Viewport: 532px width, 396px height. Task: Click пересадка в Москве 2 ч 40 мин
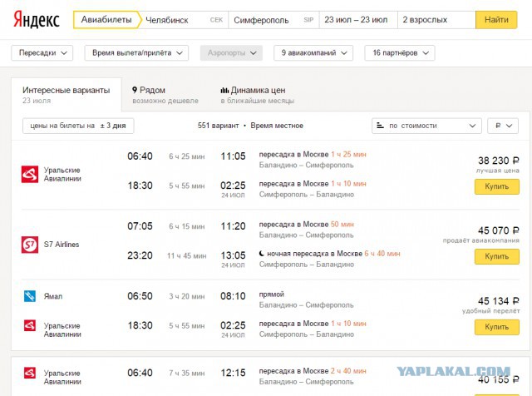tap(313, 371)
